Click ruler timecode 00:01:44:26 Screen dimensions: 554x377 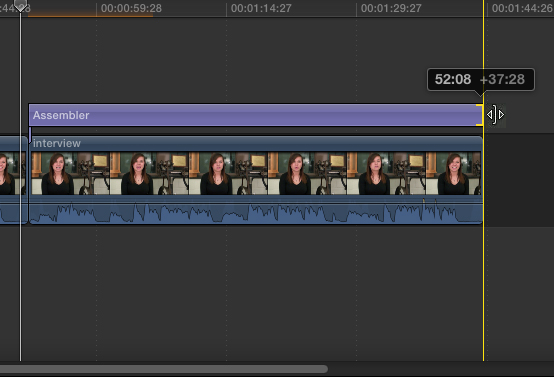click(522, 8)
